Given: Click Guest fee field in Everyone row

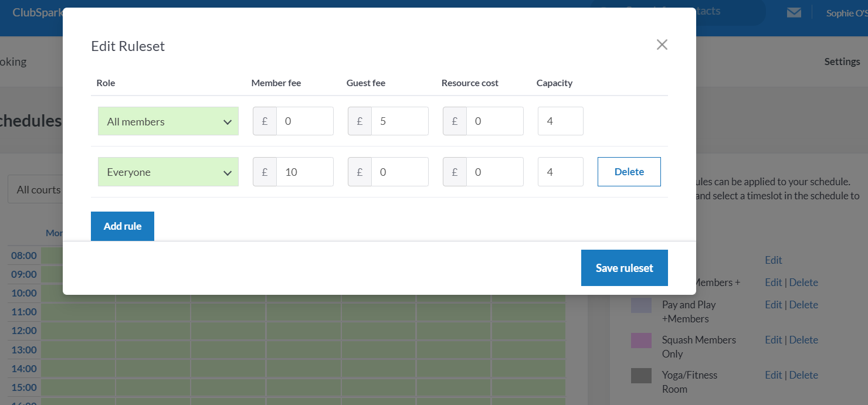Looking at the screenshot, I should coord(399,172).
